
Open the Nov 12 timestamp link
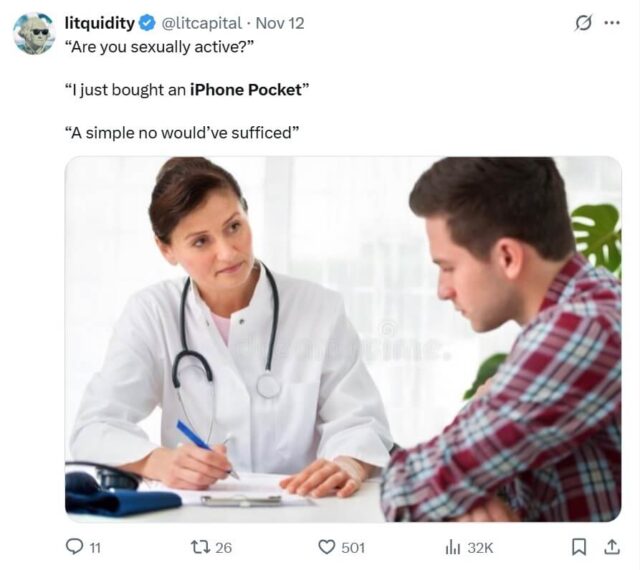(x=280, y=23)
